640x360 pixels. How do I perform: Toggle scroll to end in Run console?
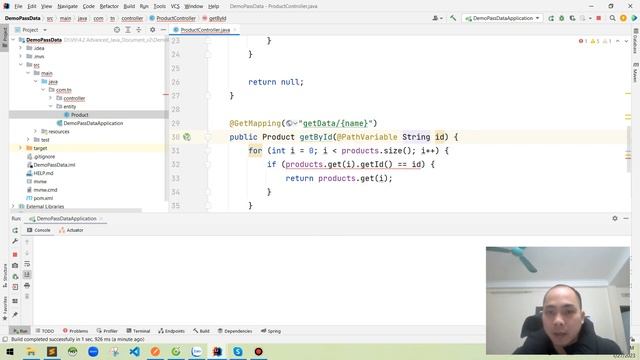click(x=27, y=275)
